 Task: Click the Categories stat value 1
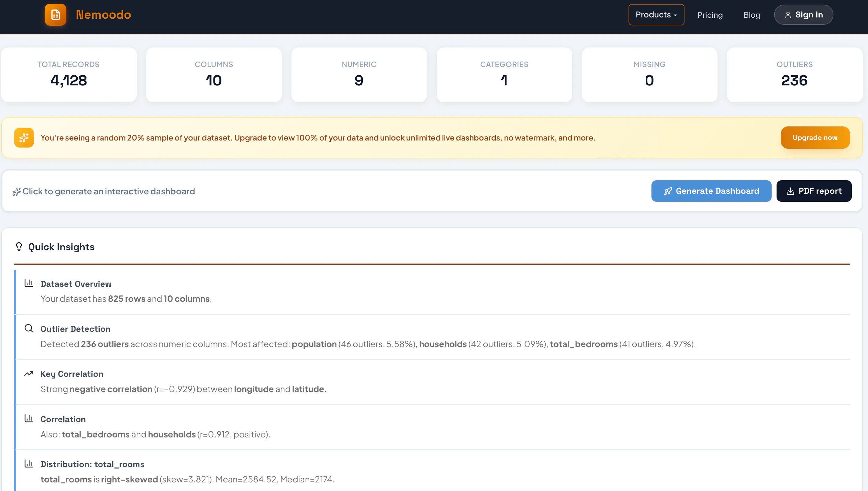[x=504, y=80]
